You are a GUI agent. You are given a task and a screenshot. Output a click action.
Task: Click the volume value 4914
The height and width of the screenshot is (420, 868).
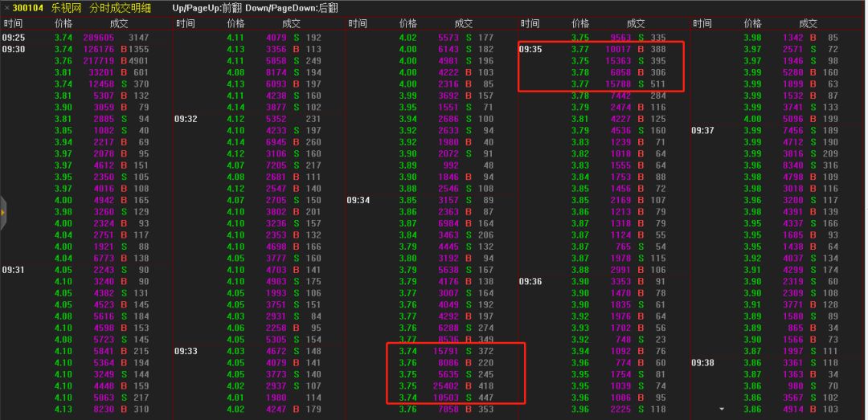pos(793,409)
